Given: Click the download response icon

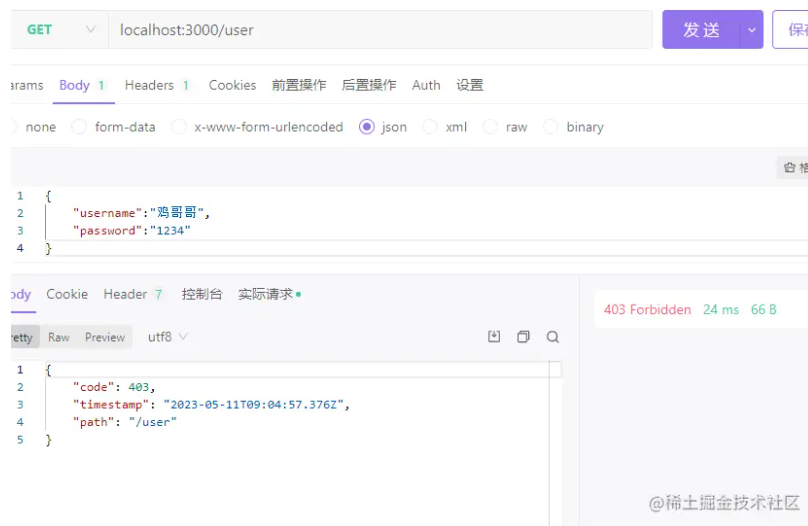Looking at the screenshot, I should click(x=494, y=336).
